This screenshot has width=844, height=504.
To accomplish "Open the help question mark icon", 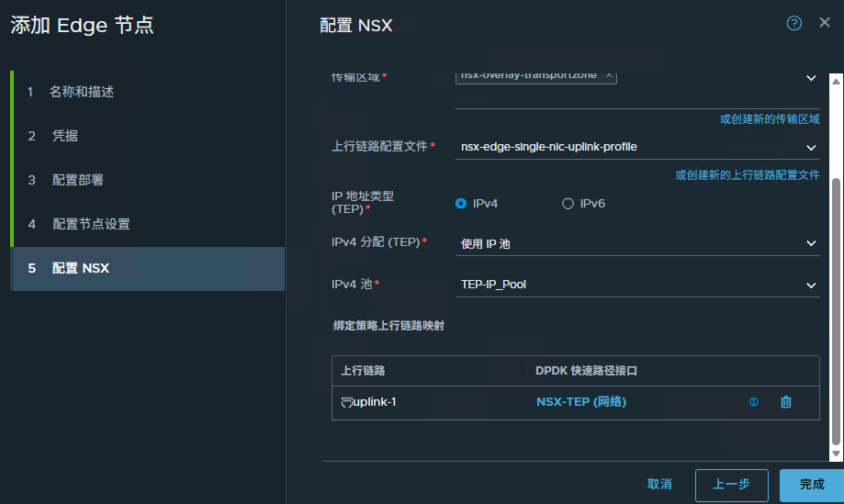I will pyautogui.click(x=794, y=23).
